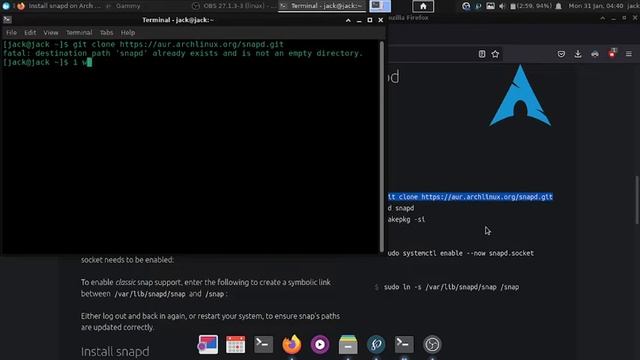The image size is (640, 360).
Task: Open the network tray icon
Action: point(466,6)
